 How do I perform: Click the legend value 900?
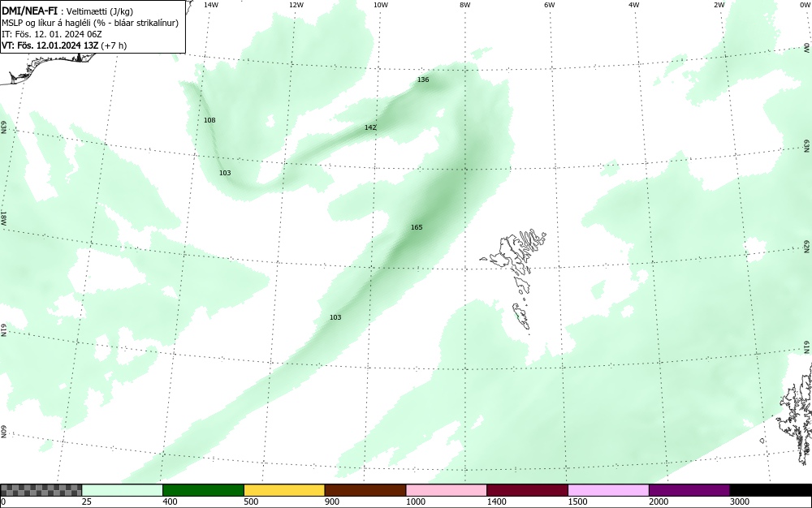pyautogui.click(x=332, y=502)
